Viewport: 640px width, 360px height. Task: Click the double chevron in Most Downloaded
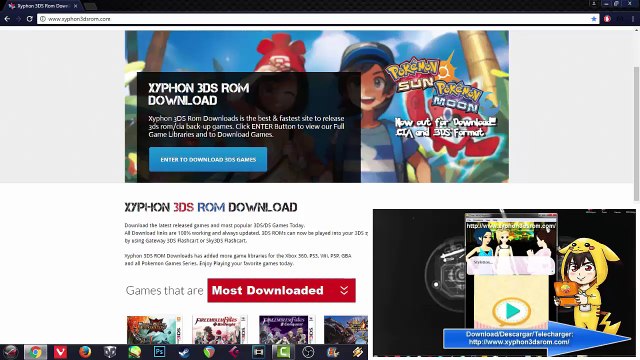[x=344, y=290]
